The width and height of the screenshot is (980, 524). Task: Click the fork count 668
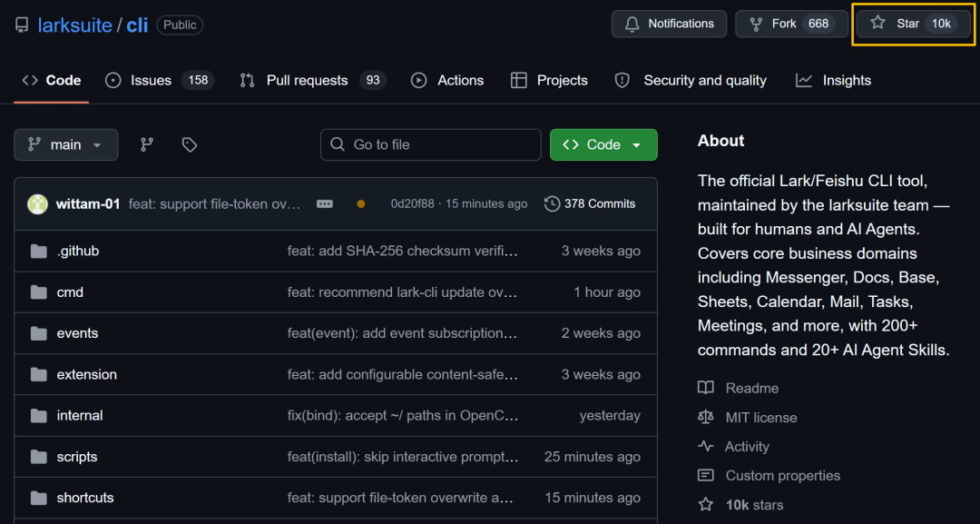(x=818, y=24)
